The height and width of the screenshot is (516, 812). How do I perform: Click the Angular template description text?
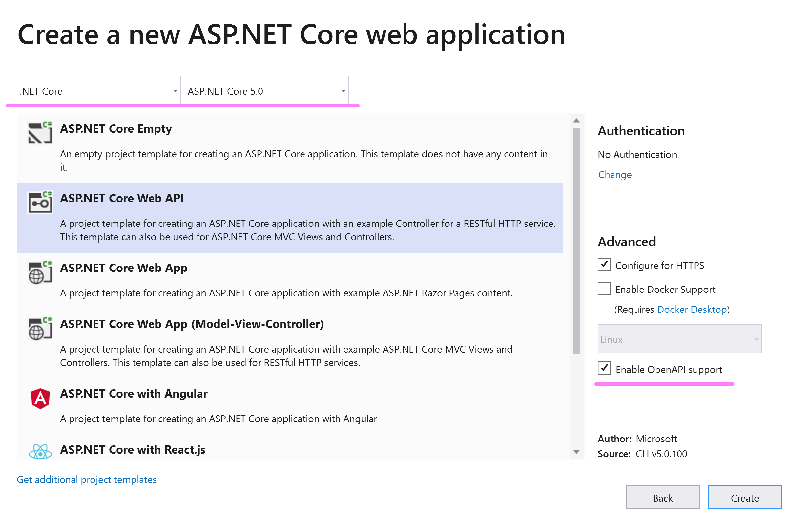coord(219,419)
